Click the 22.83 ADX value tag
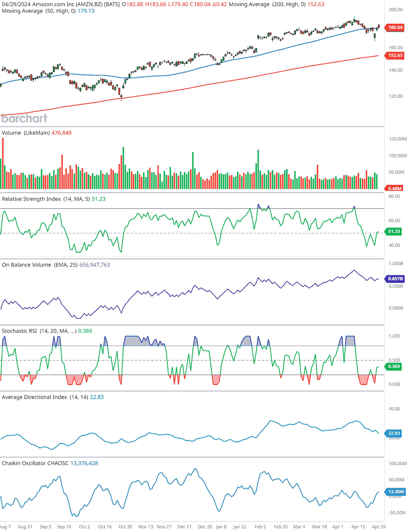410x532 pixels. point(394,433)
